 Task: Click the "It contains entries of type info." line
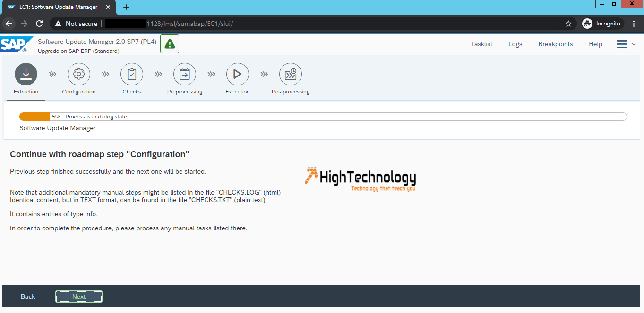[54, 214]
